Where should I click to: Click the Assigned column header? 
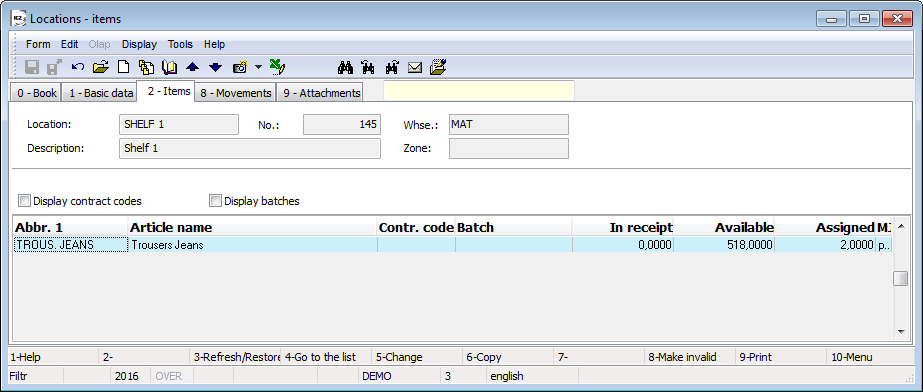[825, 227]
